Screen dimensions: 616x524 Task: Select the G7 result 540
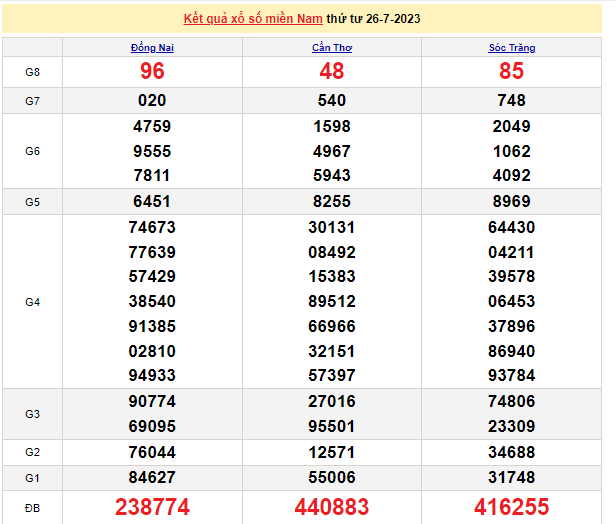click(x=331, y=101)
